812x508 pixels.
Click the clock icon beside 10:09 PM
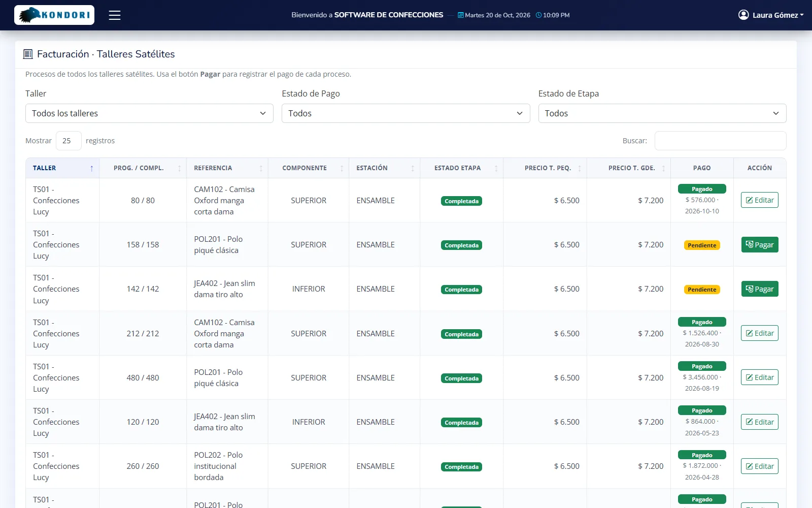[539, 15]
